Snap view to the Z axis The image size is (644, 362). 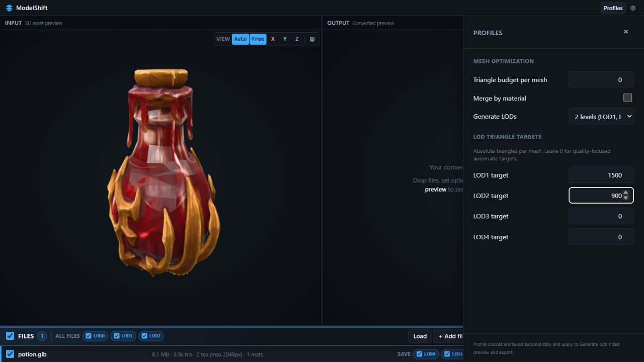click(297, 39)
